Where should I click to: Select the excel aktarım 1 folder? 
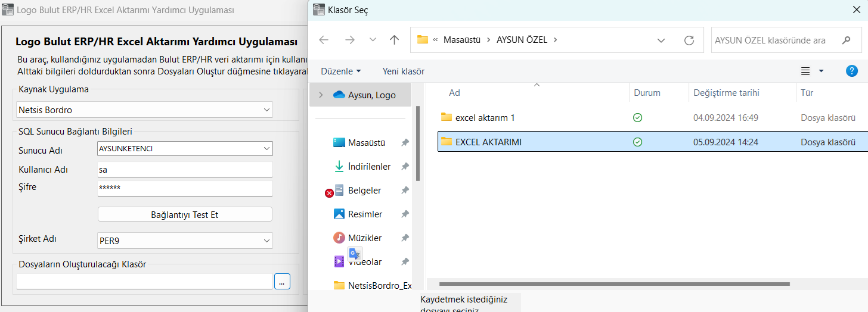click(485, 118)
